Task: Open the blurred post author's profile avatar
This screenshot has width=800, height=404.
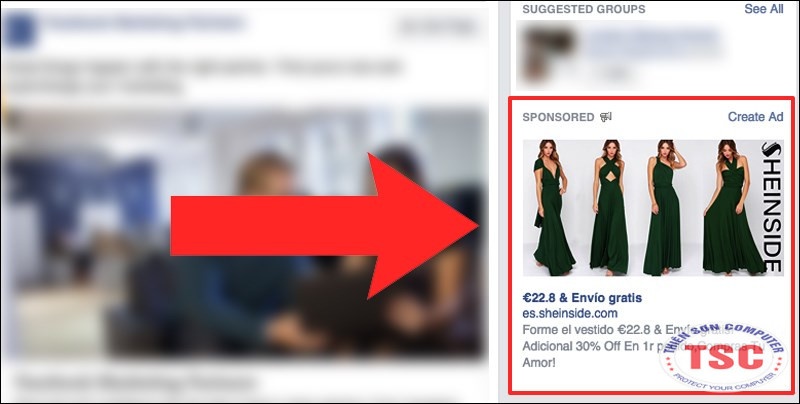Action: coord(19,29)
